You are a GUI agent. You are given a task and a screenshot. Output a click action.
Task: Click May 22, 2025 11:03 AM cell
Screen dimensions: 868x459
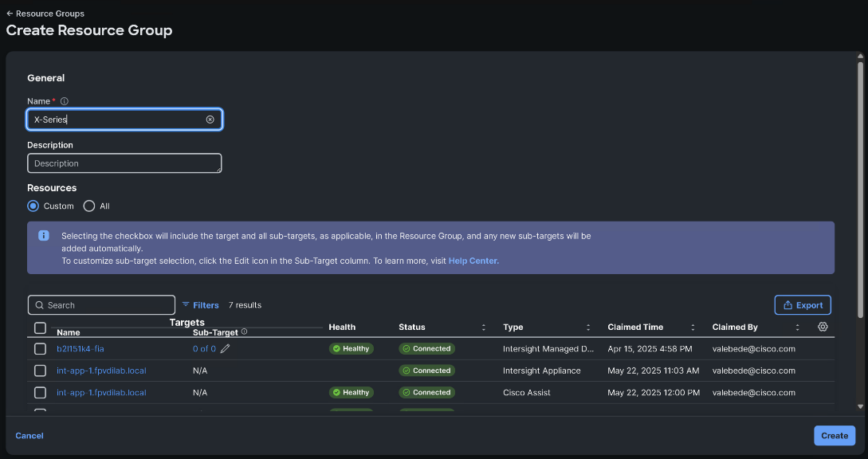point(654,371)
